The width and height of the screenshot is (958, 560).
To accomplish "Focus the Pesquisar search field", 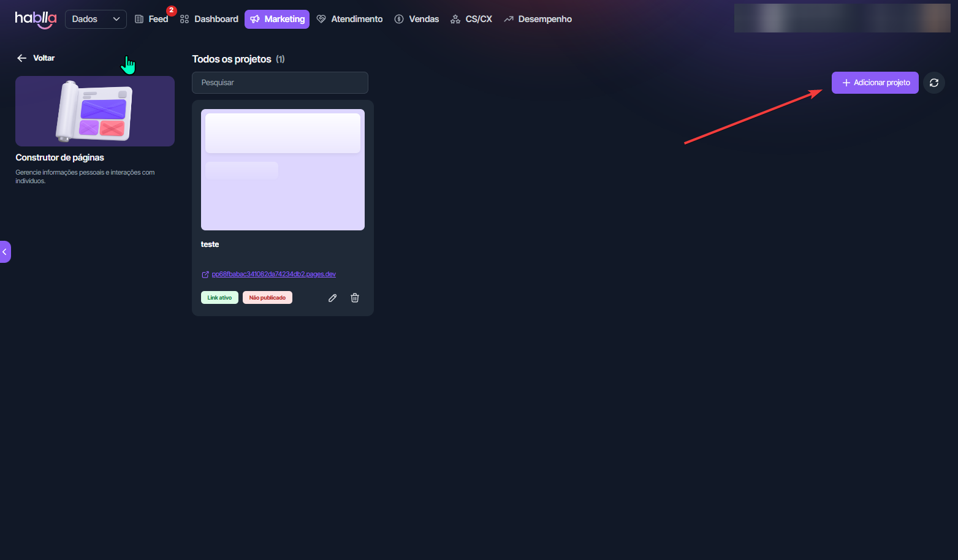I will [280, 83].
